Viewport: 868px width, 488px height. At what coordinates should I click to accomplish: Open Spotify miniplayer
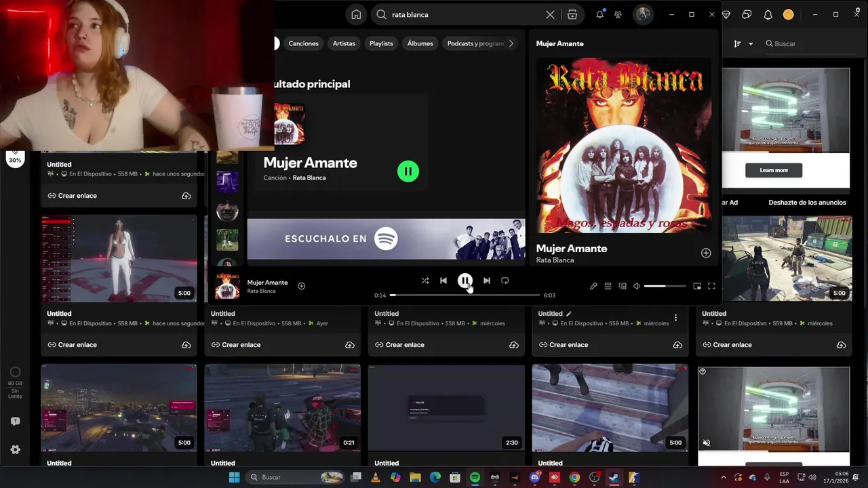697,286
